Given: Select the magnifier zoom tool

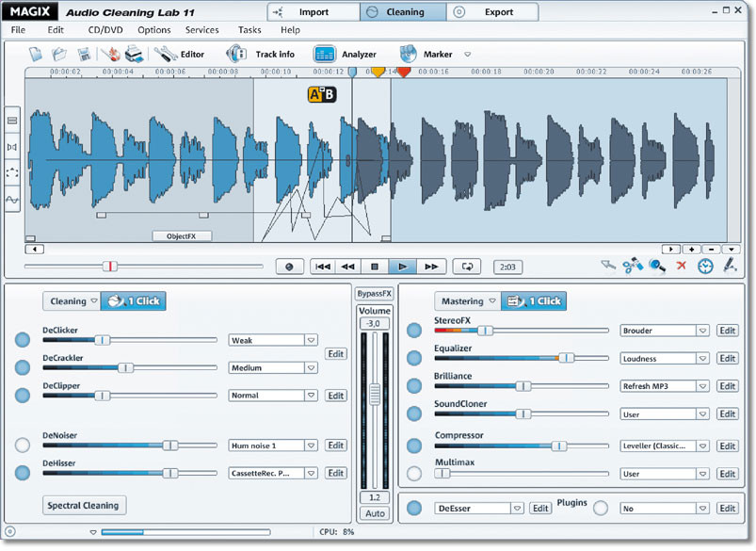Looking at the screenshot, I should pos(657,266).
